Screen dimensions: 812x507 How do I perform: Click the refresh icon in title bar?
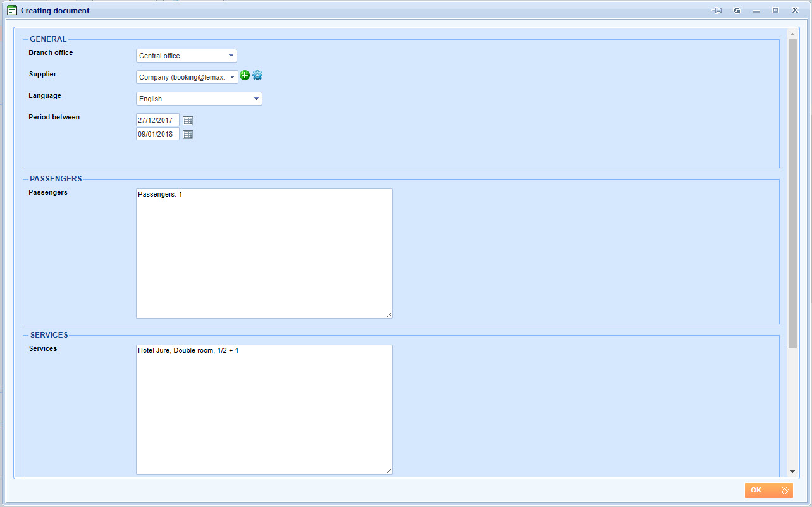tap(737, 11)
